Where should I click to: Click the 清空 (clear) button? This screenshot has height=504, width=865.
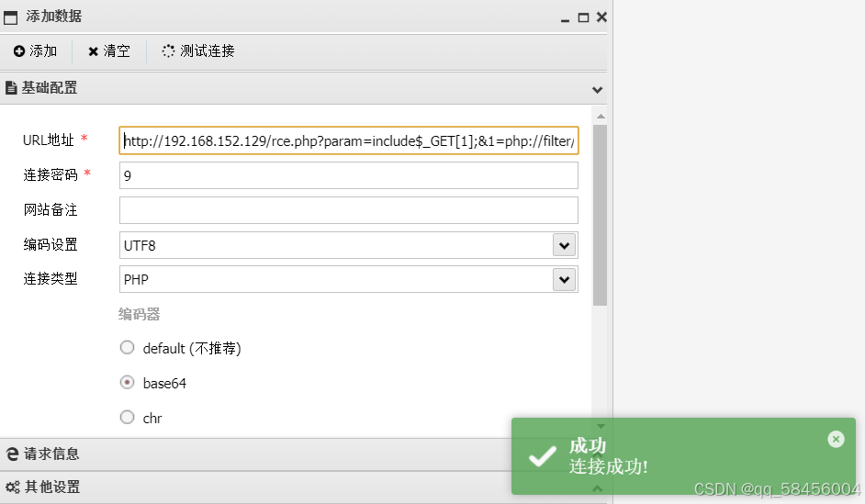click(109, 51)
